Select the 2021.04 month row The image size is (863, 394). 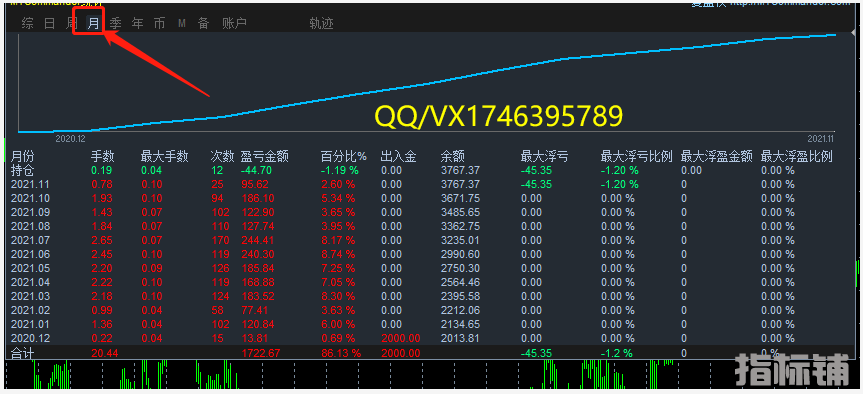click(x=30, y=282)
